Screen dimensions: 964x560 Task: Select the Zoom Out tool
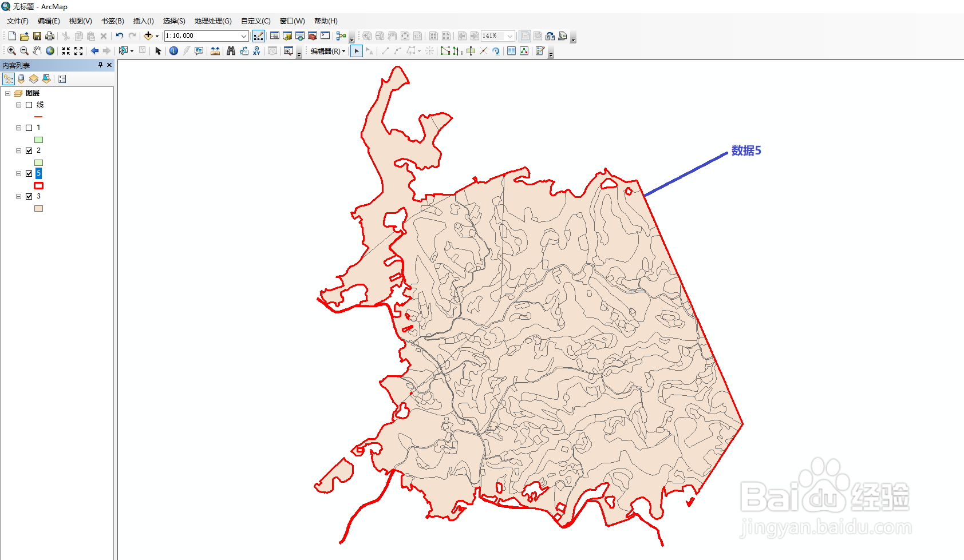pos(24,51)
